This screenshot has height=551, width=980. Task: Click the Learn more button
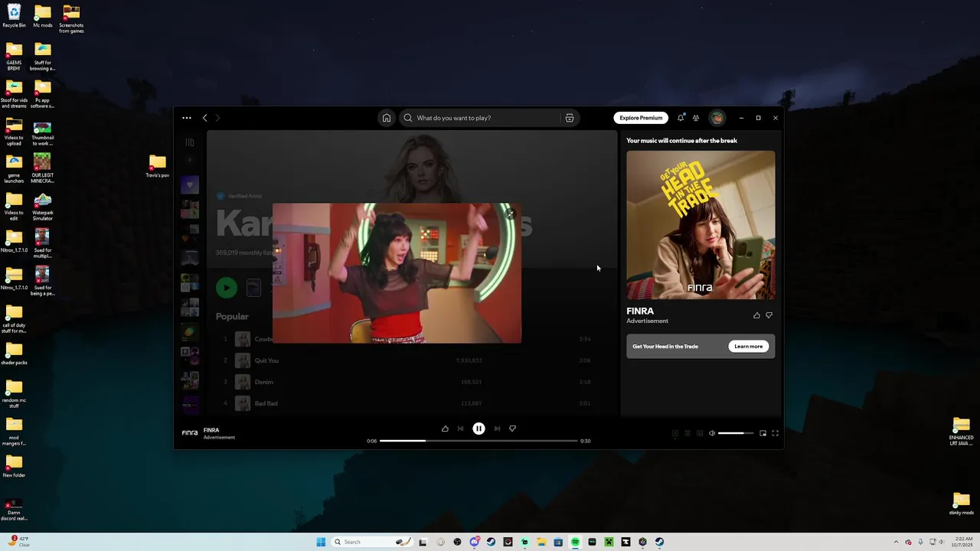coord(748,347)
